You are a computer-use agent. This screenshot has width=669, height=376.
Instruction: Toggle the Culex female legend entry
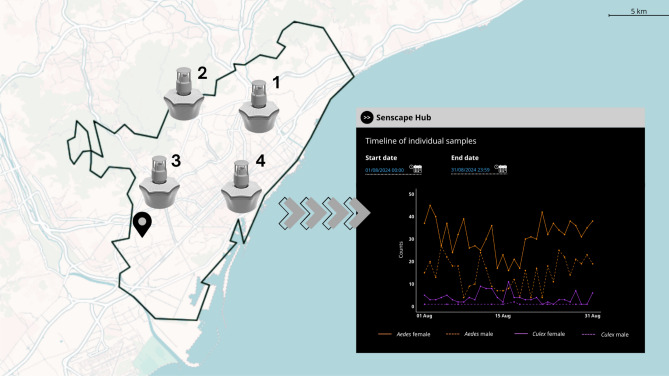[x=540, y=334]
